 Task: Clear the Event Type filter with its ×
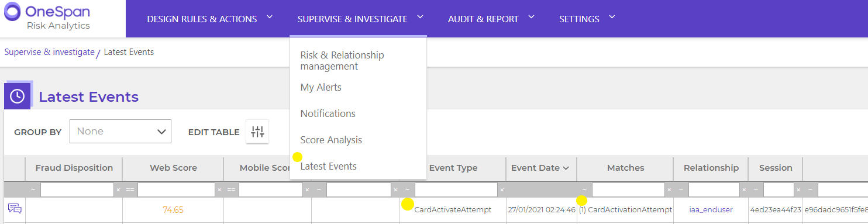tap(502, 190)
